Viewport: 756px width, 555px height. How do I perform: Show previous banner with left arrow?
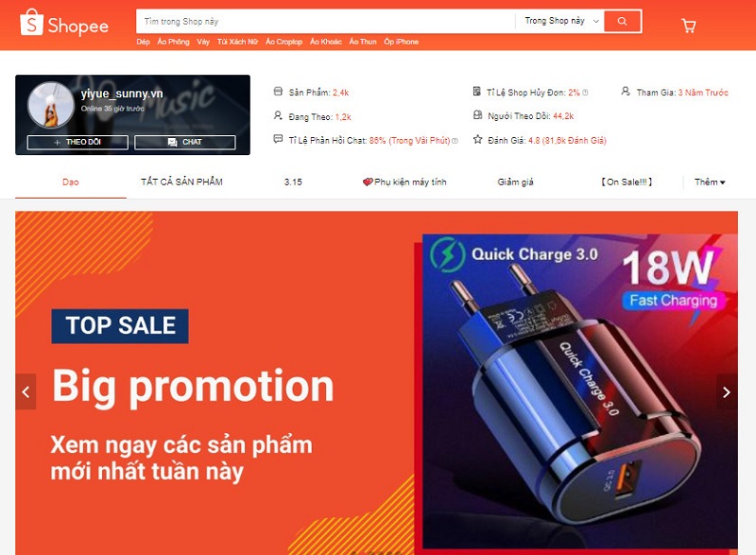click(26, 392)
